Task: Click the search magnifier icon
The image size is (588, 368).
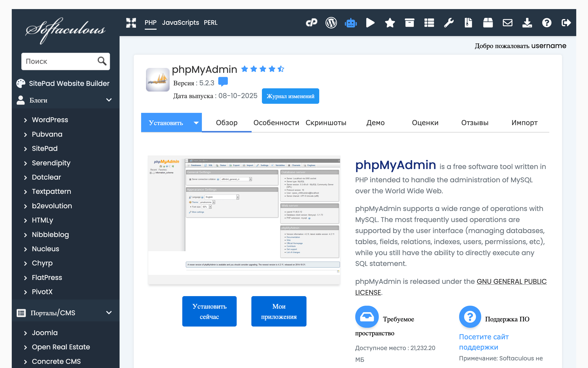Action: coord(102,61)
